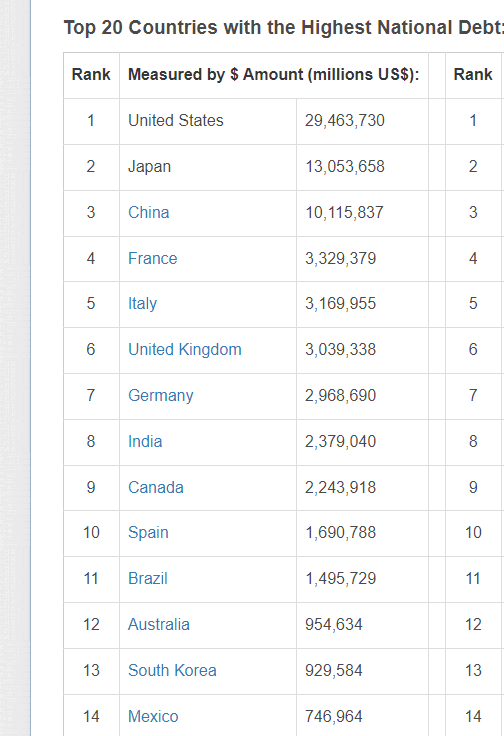
Task: Click the India link
Action: [x=145, y=442]
